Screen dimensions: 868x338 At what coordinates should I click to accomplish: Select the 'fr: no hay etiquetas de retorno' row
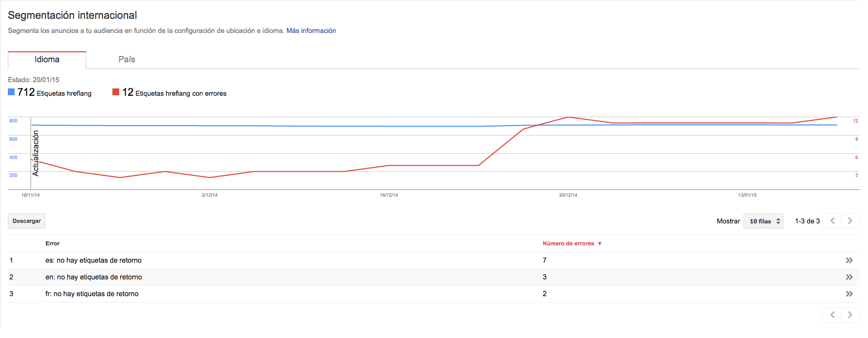tap(92, 294)
